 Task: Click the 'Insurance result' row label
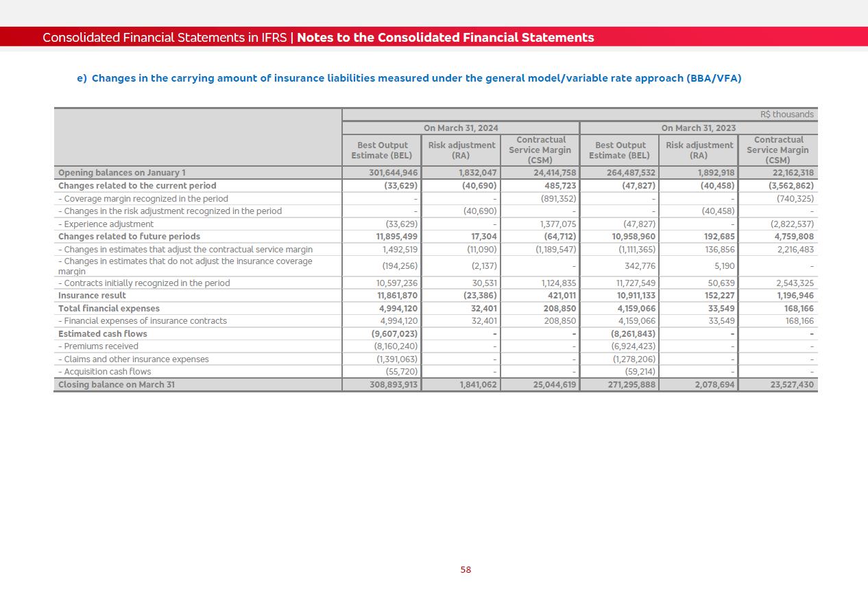pos(92,296)
